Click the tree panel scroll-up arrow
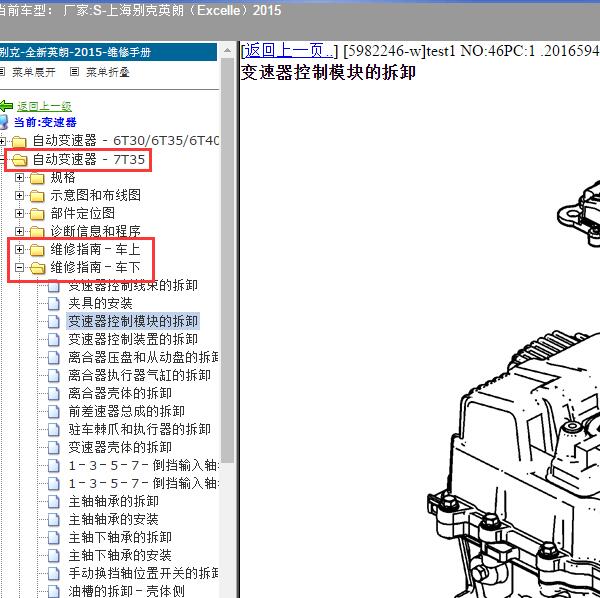Image resolution: width=600 pixels, height=598 pixels. (227, 50)
